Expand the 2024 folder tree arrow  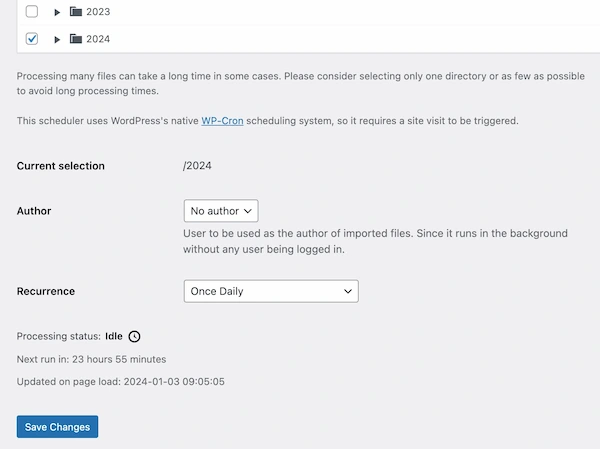click(x=57, y=39)
